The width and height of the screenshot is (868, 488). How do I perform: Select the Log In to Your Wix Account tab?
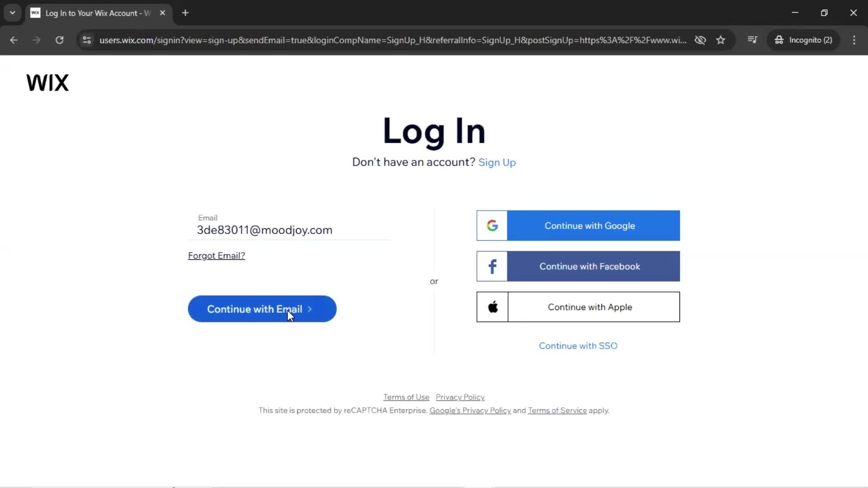point(99,13)
